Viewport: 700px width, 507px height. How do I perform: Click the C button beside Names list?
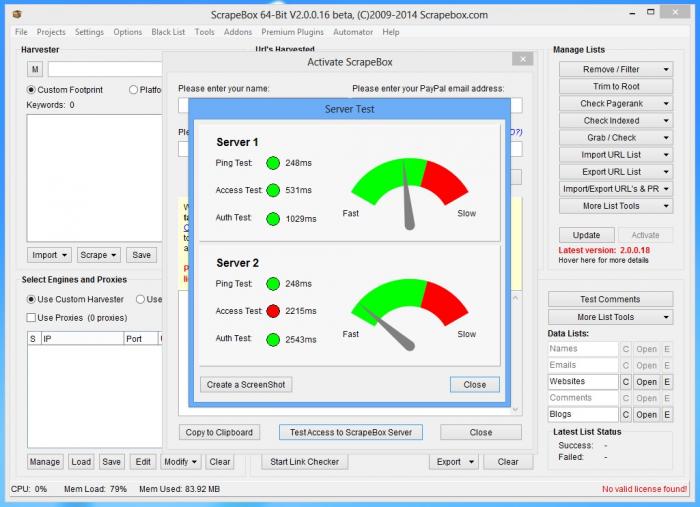[625, 349]
